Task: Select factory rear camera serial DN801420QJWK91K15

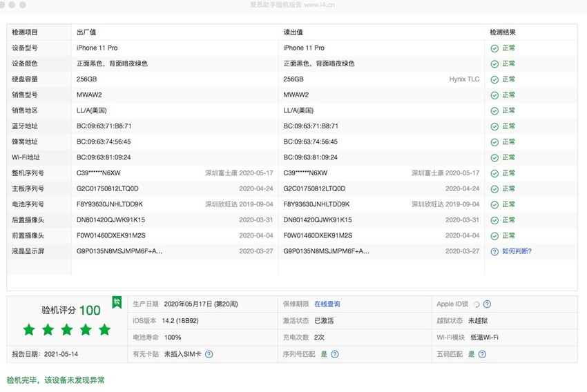Action: [110, 220]
